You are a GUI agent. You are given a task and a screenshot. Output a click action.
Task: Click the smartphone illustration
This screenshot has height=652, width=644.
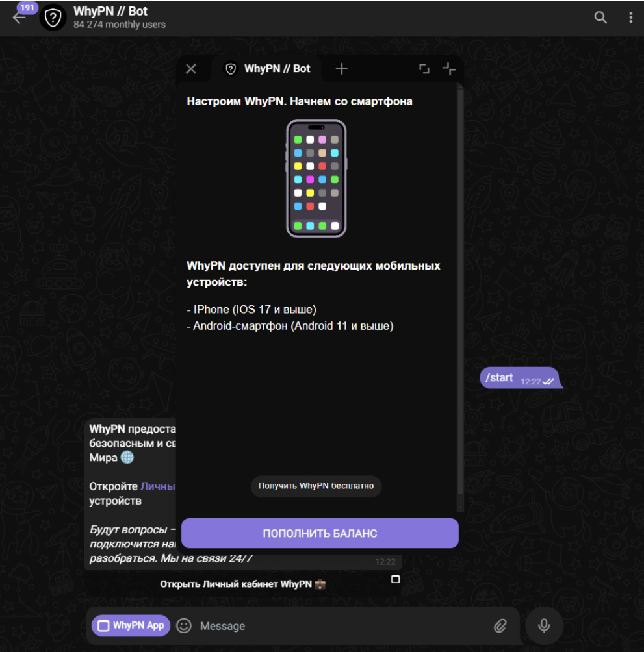pos(316,179)
